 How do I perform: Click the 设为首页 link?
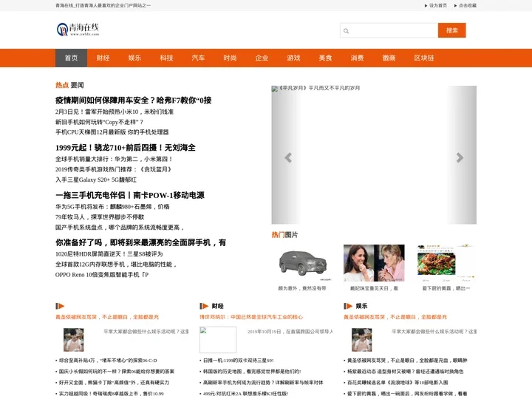pos(437,5)
